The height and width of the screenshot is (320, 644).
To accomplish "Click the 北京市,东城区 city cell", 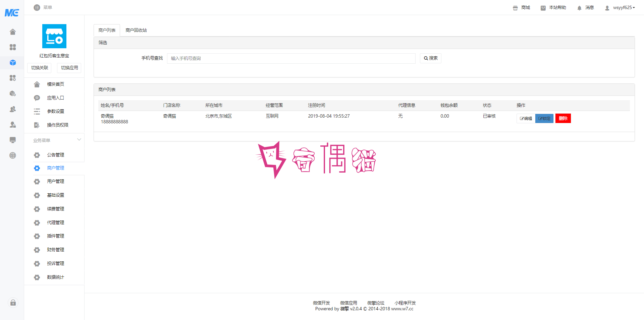I will click(219, 116).
